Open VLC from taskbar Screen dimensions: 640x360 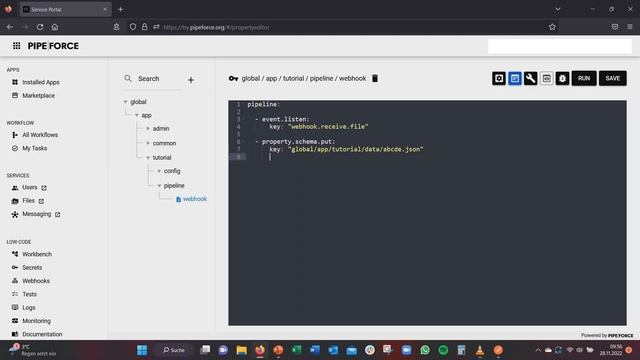tap(480, 350)
